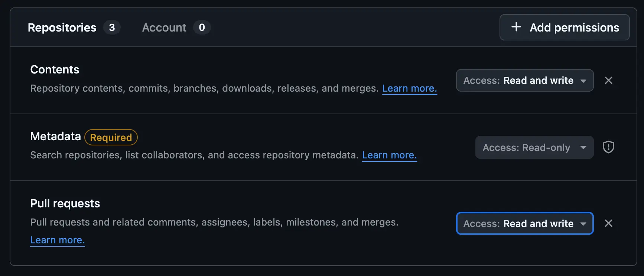Click the plus icon to add permissions
Screen dimensions: 644x276
(516, 27)
